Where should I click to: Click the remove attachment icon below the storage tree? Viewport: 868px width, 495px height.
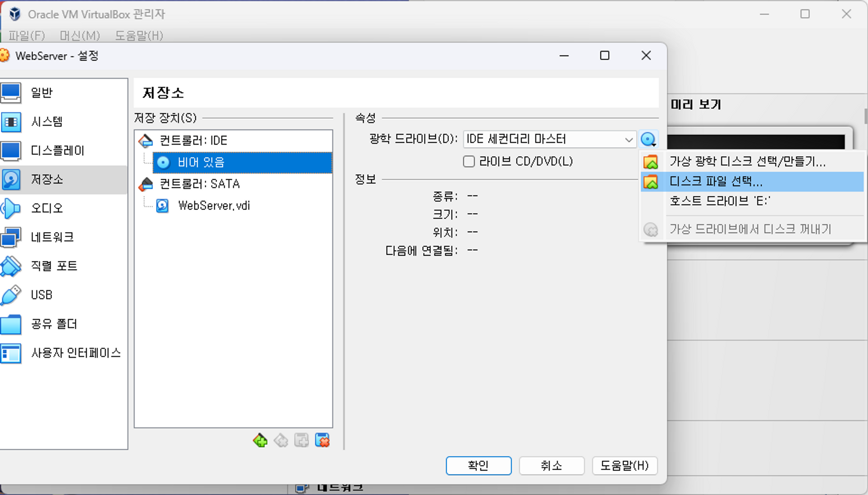pyautogui.click(x=322, y=440)
